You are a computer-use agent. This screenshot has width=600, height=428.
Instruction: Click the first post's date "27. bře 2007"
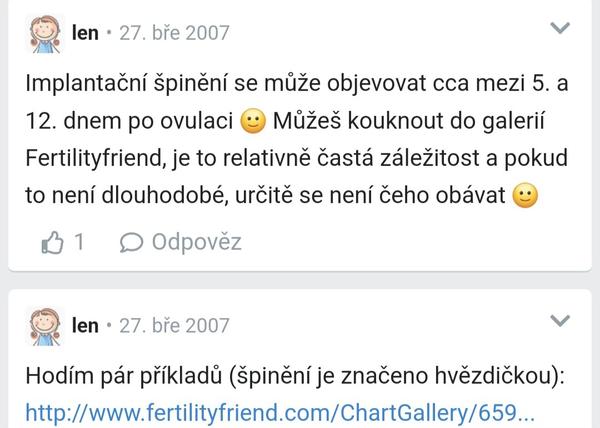(x=174, y=34)
